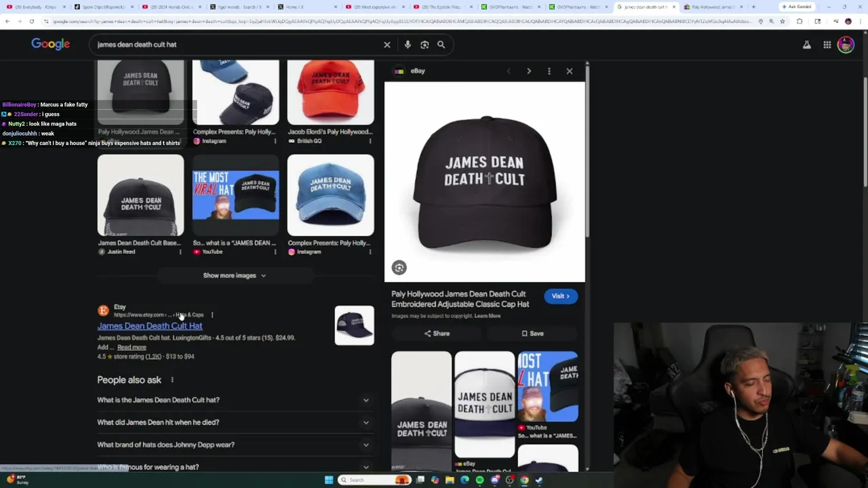868x488 pixels.
Task: Open Spotify from the taskbar
Action: (x=479, y=480)
